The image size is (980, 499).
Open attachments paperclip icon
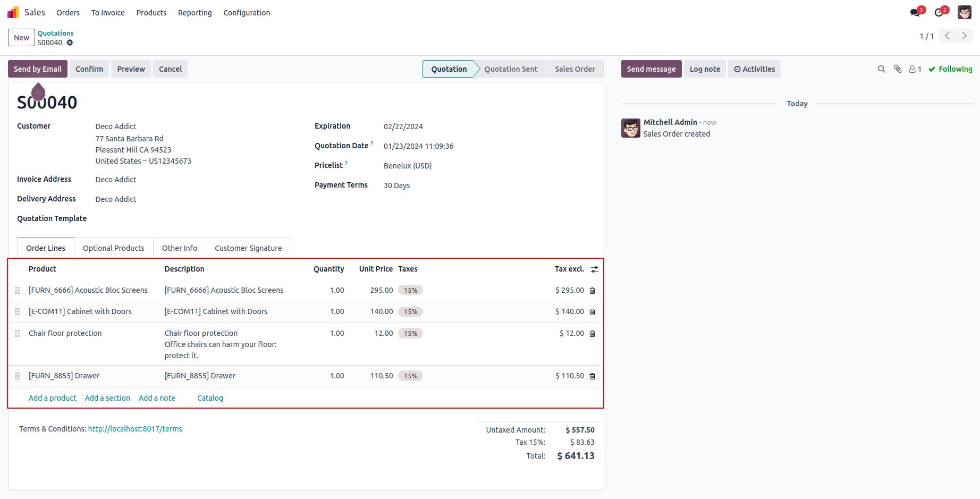[x=898, y=69]
